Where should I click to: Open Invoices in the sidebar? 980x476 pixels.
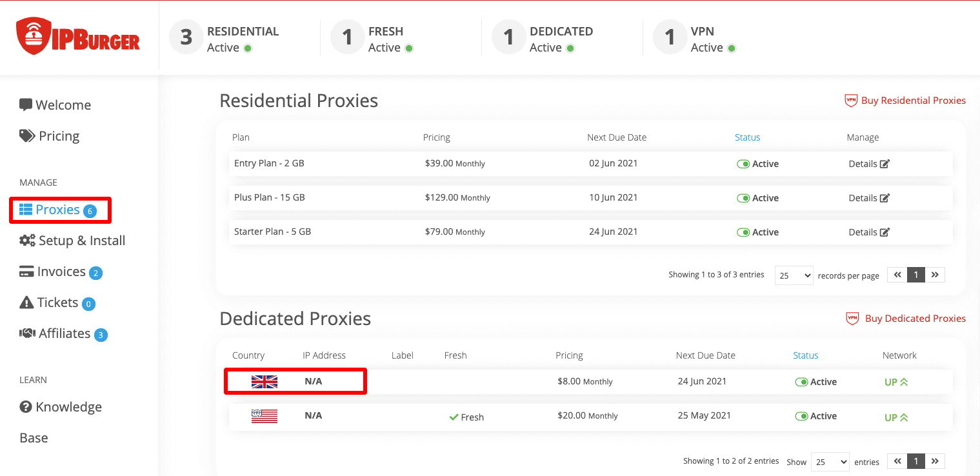[61, 272]
